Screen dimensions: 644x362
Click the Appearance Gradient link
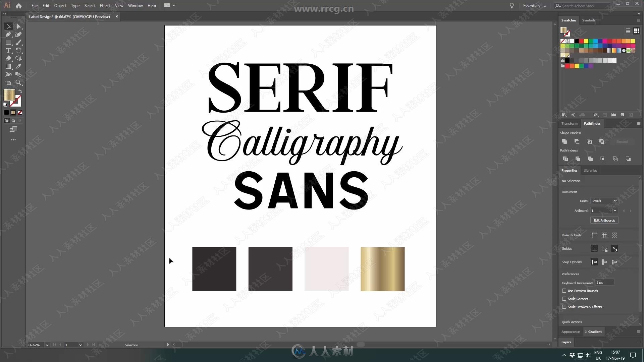coord(595,331)
